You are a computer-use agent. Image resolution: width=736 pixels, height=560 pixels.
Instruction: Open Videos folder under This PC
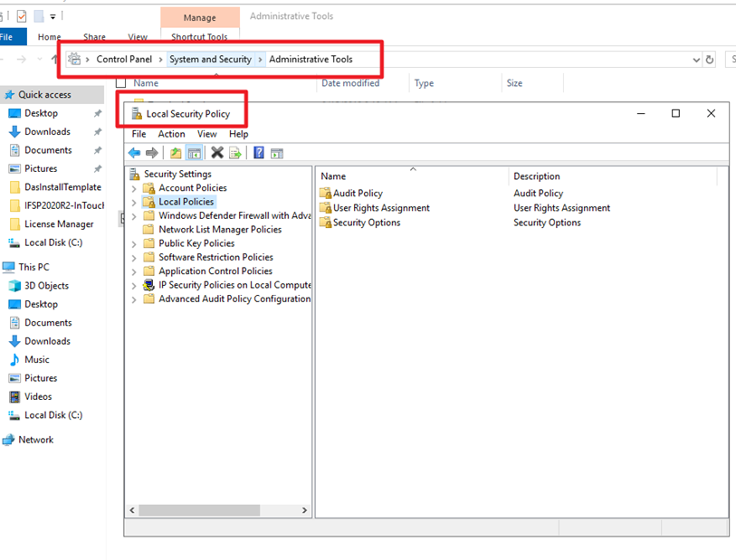[38, 397]
